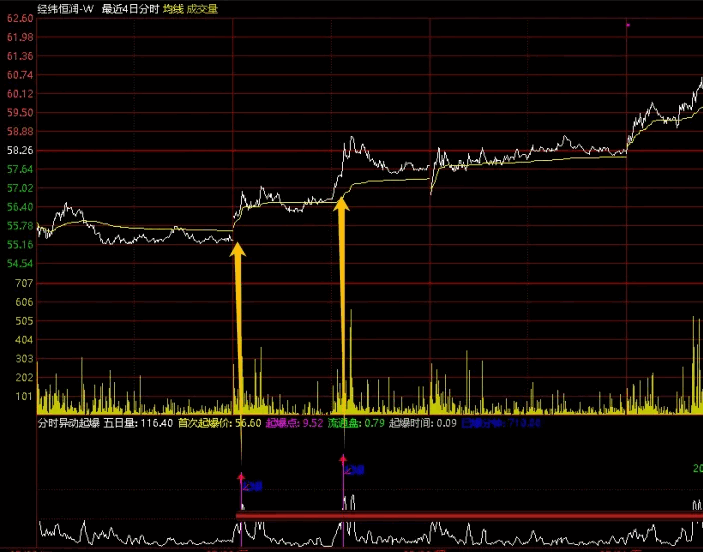
Task: Click the 起爆点: 9.52 indicator value
Action: point(295,423)
